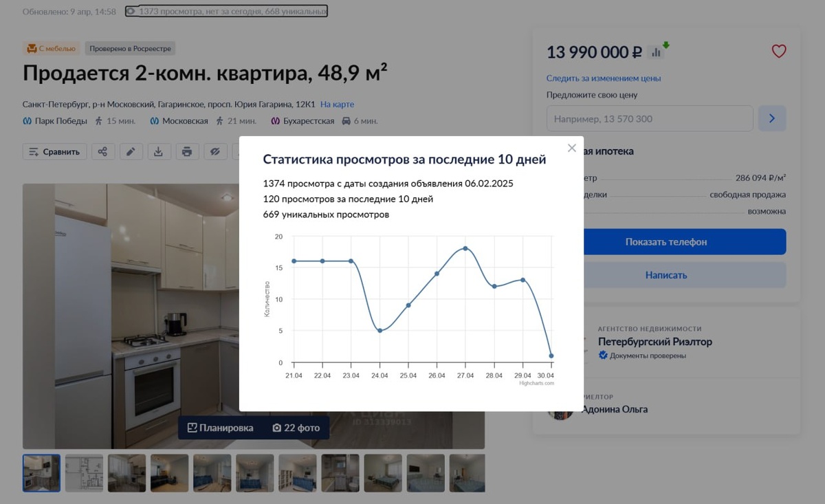Open the share listing icon
Image resolution: width=825 pixels, height=504 pixels.
pos(102,152)
